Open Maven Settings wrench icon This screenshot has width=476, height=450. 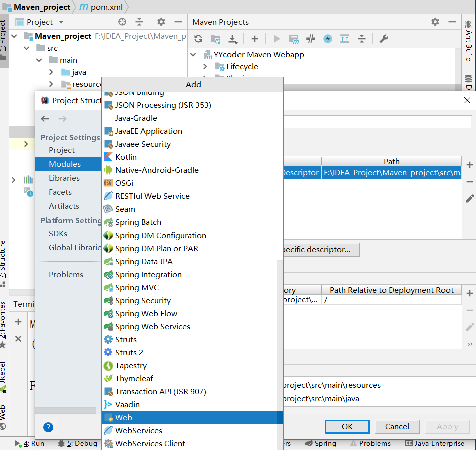[x=384, y=39]
